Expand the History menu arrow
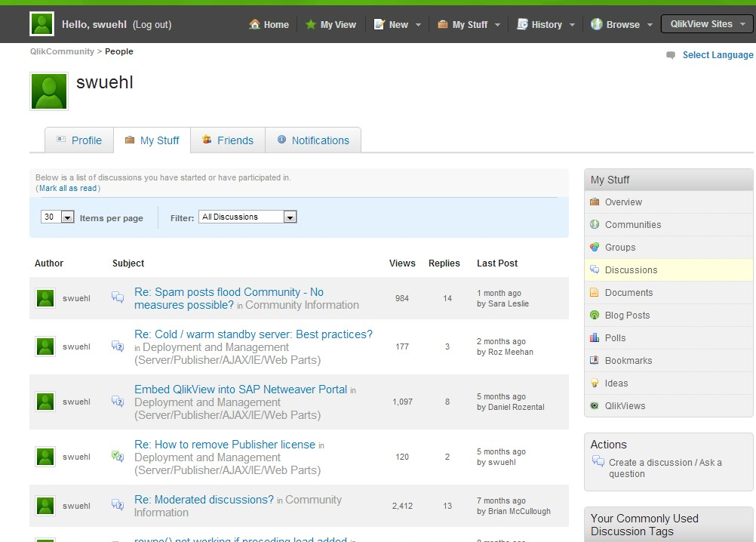This screenshot has width=756, height=542. pos(573,25)
